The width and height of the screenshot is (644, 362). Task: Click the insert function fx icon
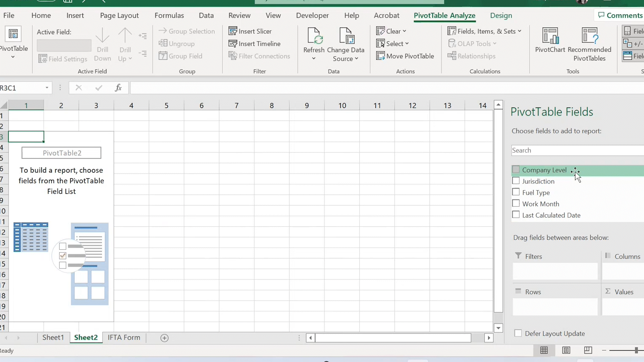[118, 88]
